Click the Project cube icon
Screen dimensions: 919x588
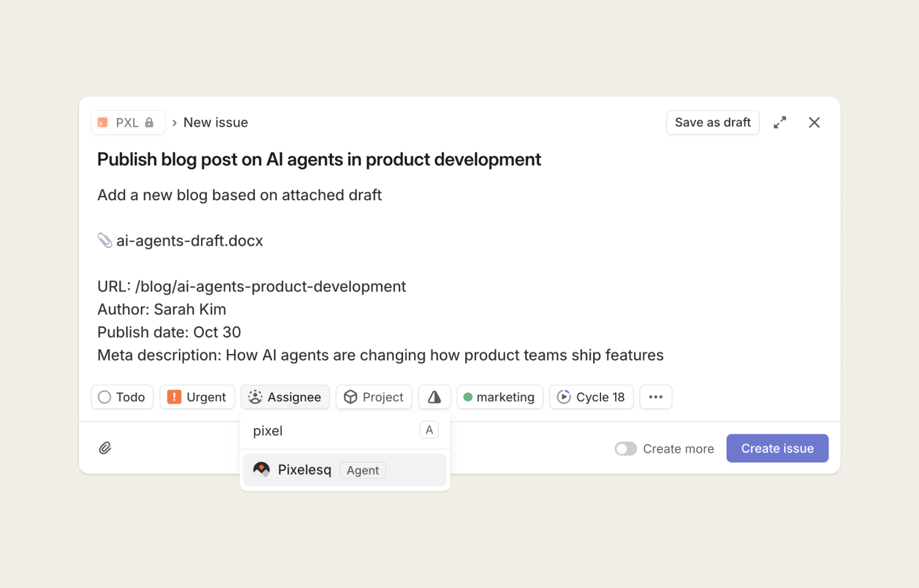pos(350,397)
